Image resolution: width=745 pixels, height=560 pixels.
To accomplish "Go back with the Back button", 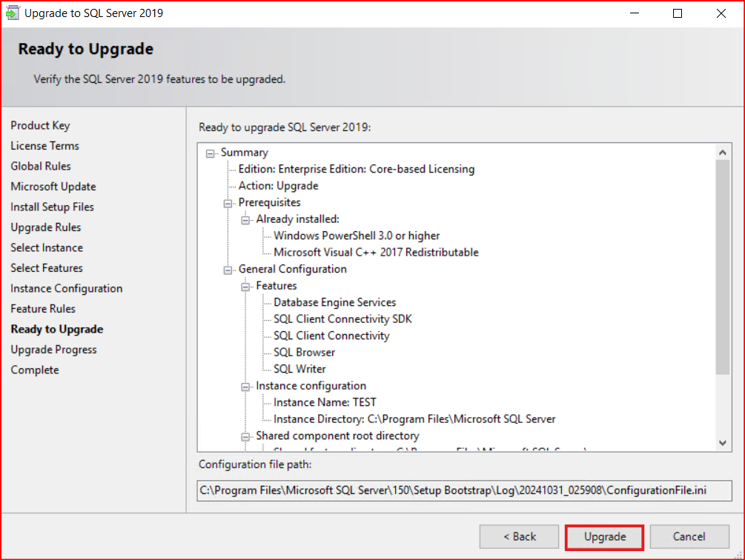I will click(519, 536).
